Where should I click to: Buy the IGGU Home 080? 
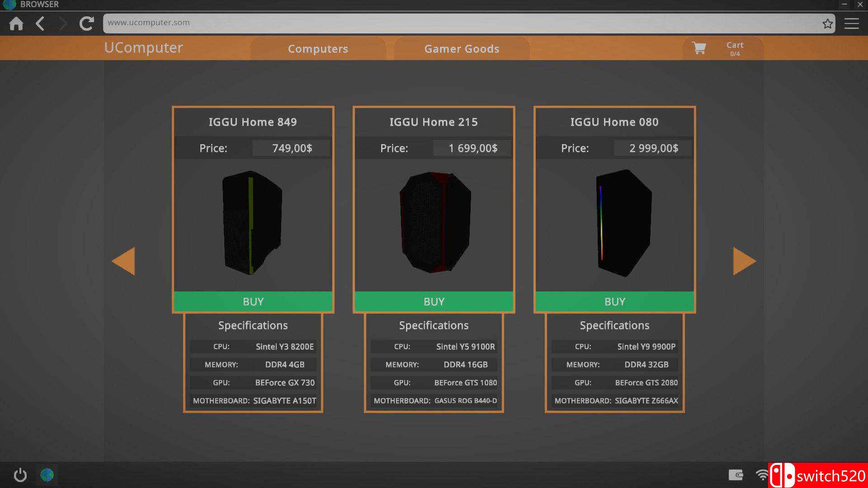pyautogui.click(x=615, y=301)
